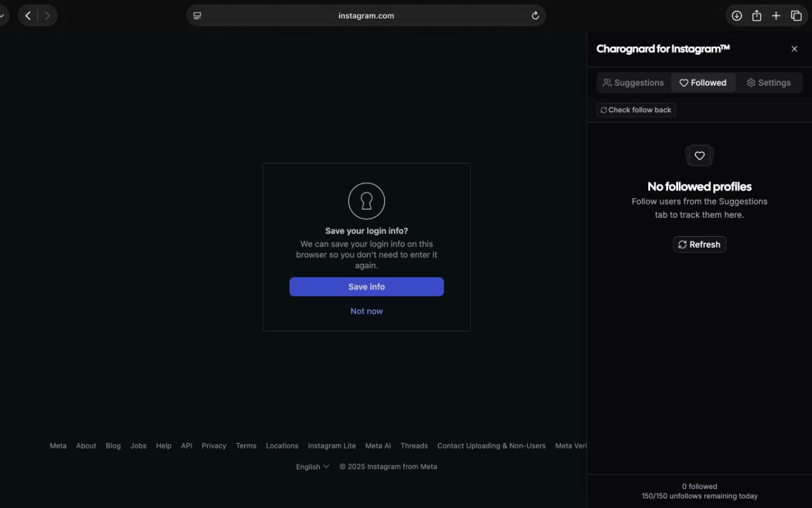The height and width of the screenshot is (508, 812).
Task: Click the instagram.com address bar
Action: tap(366, 16)
